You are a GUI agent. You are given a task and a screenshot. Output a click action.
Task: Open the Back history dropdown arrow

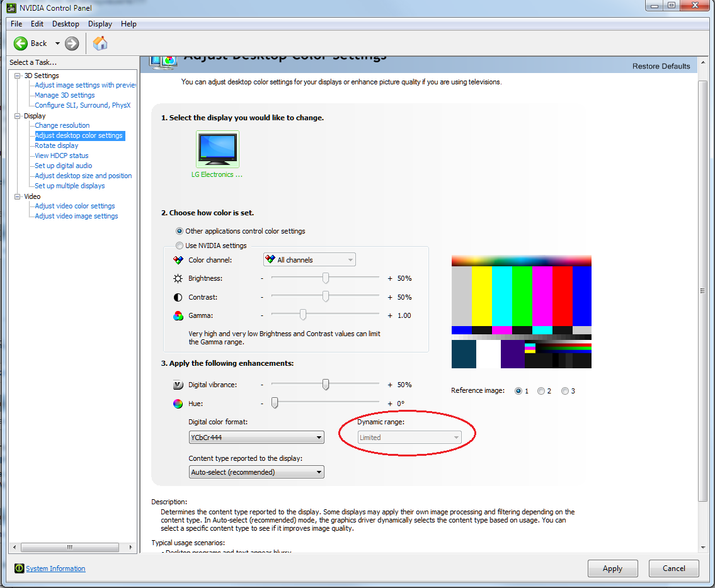[57, 43]
